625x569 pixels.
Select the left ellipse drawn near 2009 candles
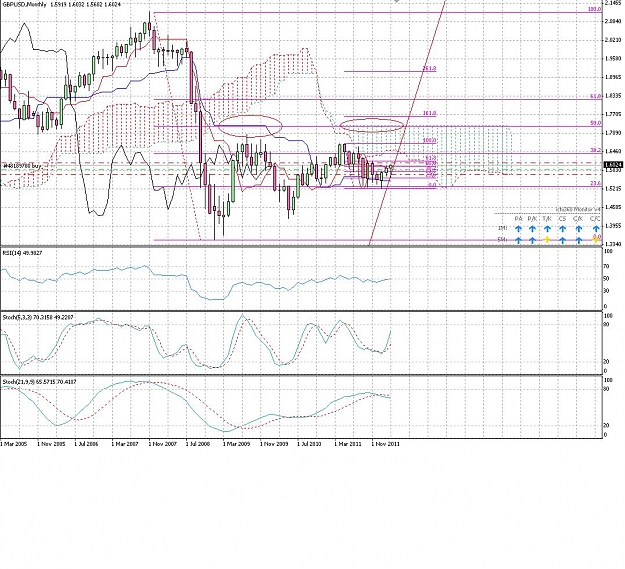250,126
